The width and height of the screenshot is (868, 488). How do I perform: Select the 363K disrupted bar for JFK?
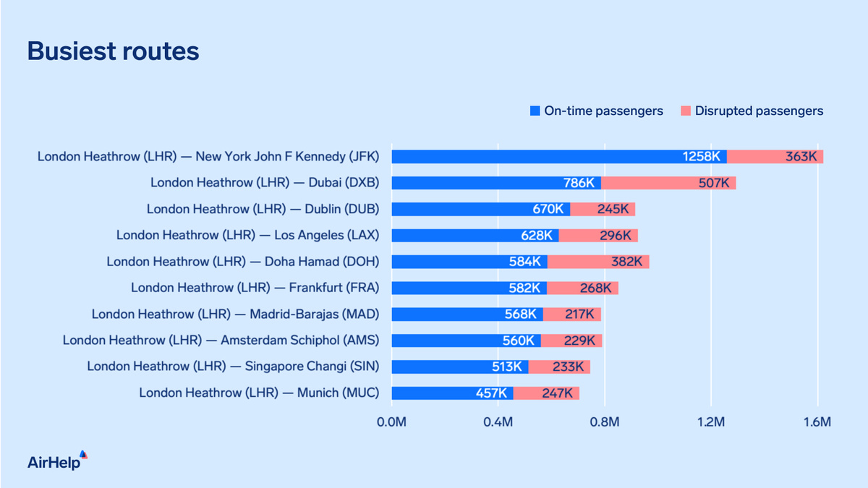(775, 156)
